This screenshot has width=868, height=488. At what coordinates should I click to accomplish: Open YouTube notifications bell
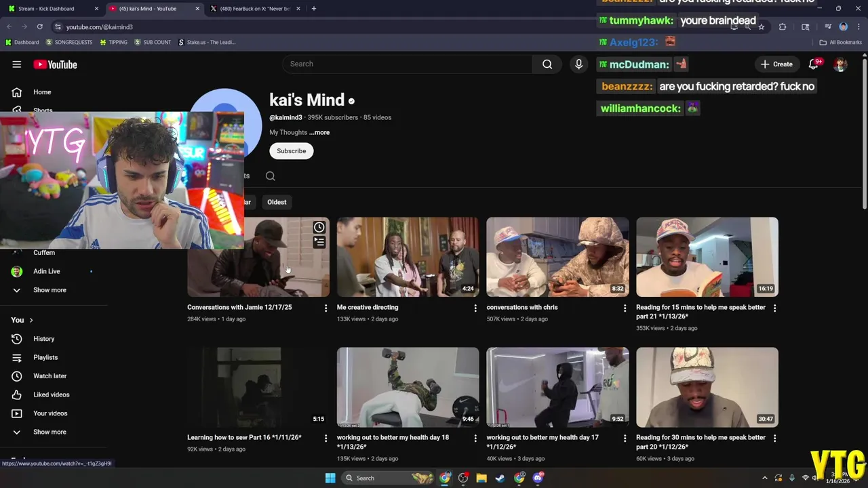[x=814, y=64]
